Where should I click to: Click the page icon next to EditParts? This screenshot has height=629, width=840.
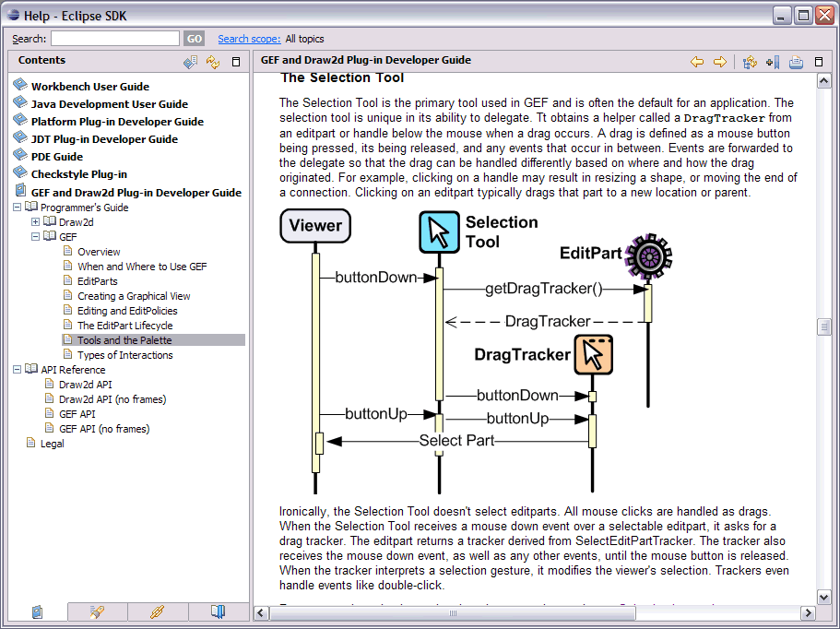[67, 280]
